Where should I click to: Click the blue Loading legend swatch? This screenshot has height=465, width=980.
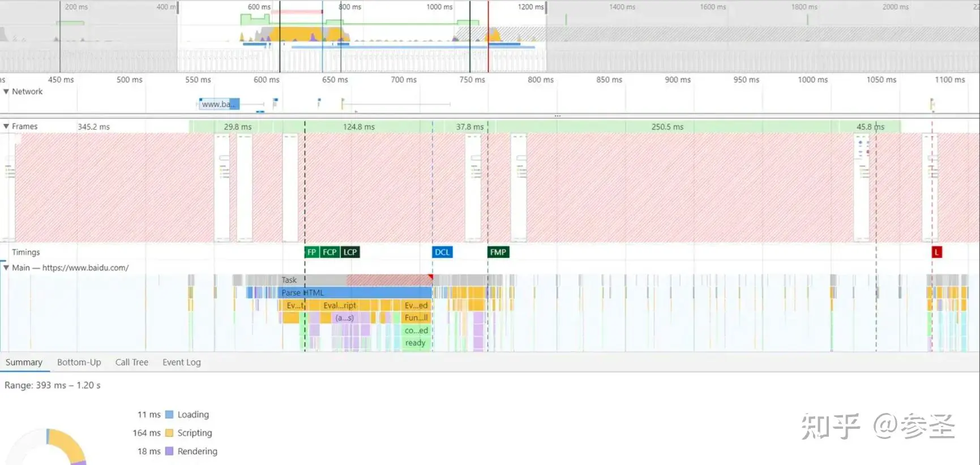click(x=169, y=415)
